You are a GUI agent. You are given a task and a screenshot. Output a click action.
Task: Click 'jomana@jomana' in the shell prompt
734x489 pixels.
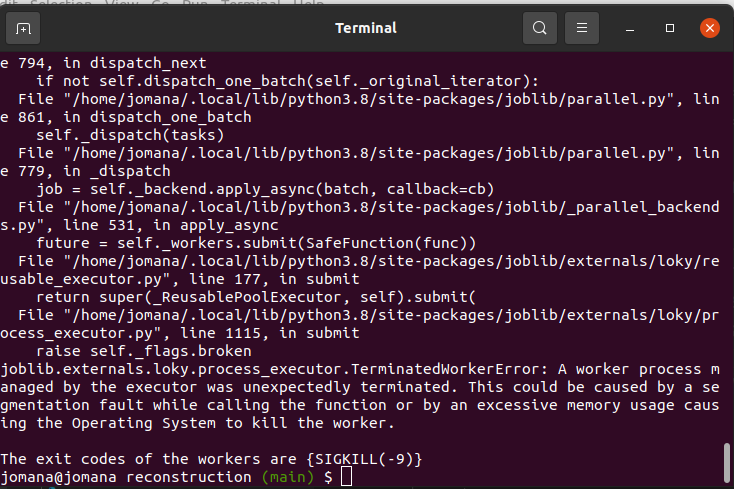coord(58,477)
